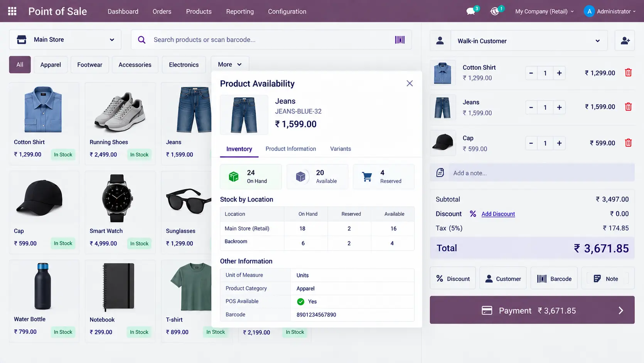Switch to the Product Information tab
This screenshot has width=644, height=363.
pos(291,149)
